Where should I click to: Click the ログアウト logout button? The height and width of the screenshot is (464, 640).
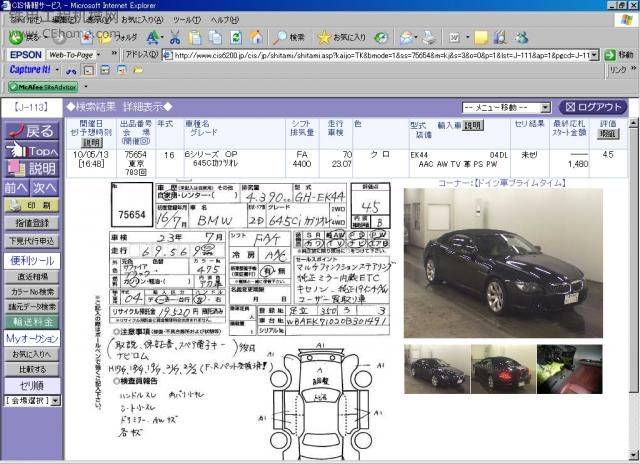point(593,107)
